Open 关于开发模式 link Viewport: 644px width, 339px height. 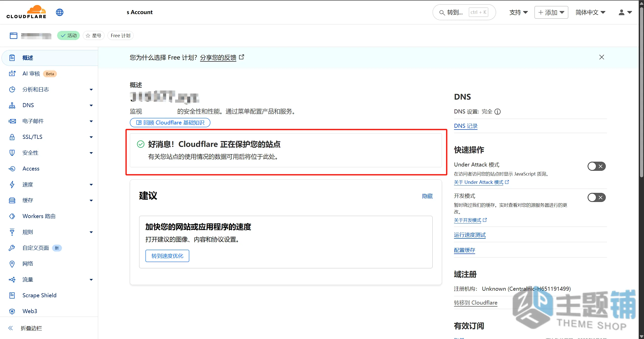(x=468, y=220)
